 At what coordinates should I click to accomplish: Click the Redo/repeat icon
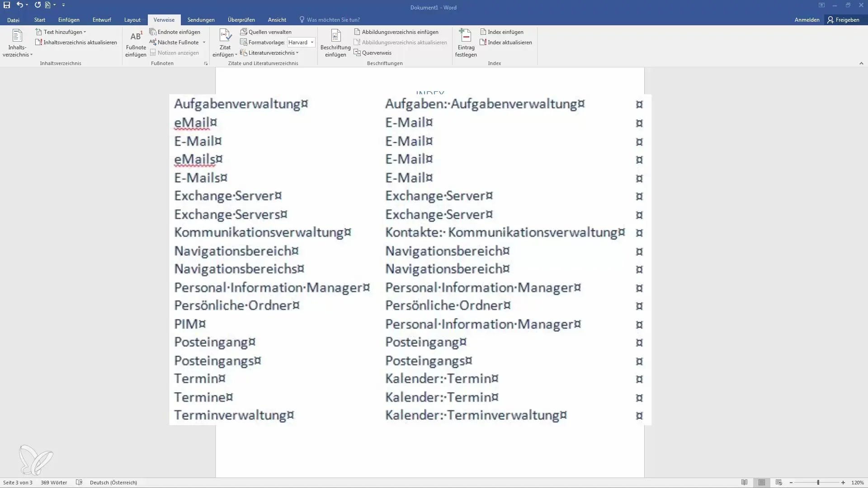[38, 5]
